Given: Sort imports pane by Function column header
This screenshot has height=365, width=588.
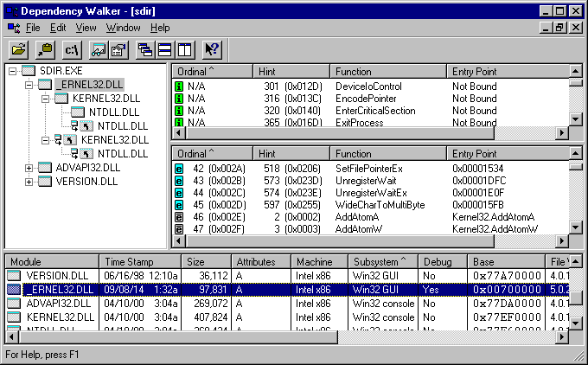Looking at the screenshot, I should coord(388,71).
